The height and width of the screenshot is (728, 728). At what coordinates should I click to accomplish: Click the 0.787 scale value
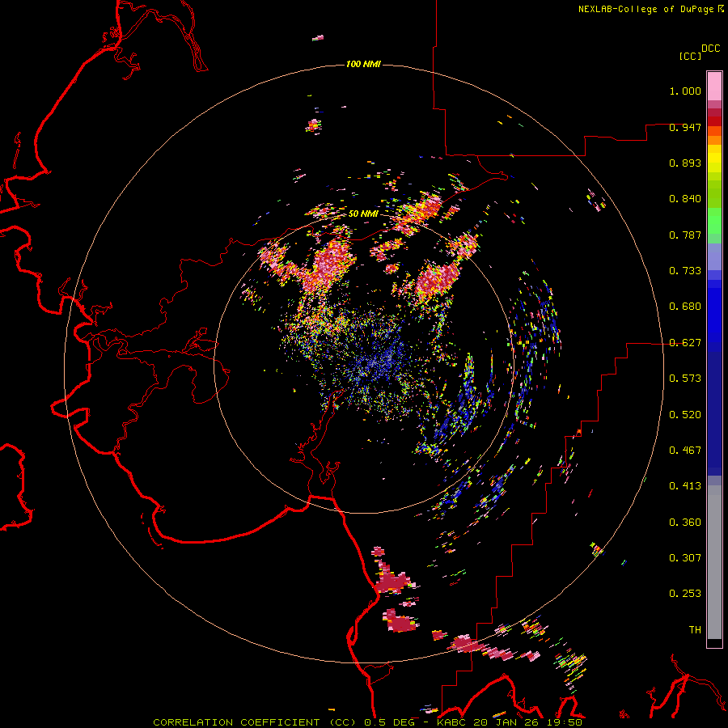click(685, 235)
